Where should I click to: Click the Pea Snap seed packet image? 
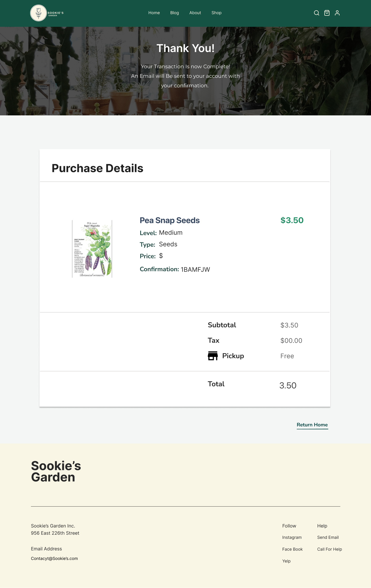click(92, 249)
